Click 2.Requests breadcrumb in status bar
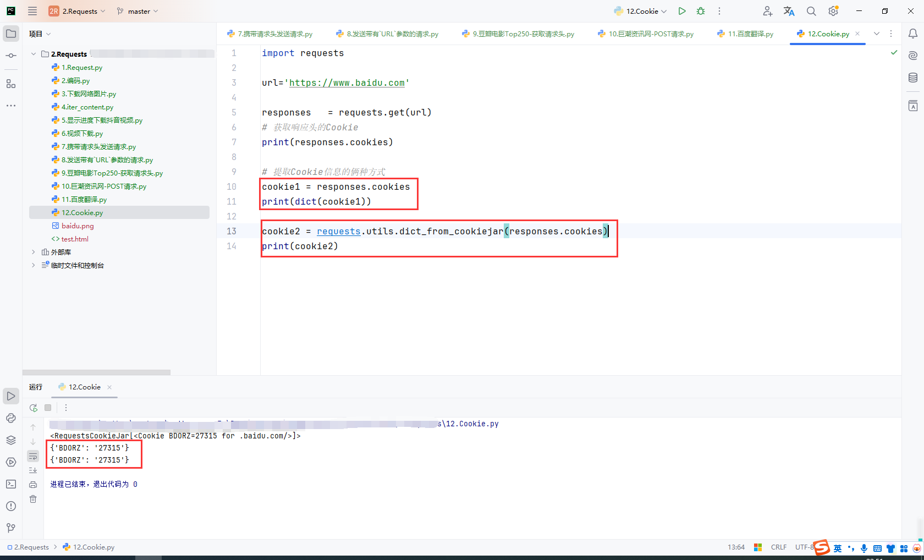Image resolution: width=924 pixels, height=560 pixels. tap(28, 547)
